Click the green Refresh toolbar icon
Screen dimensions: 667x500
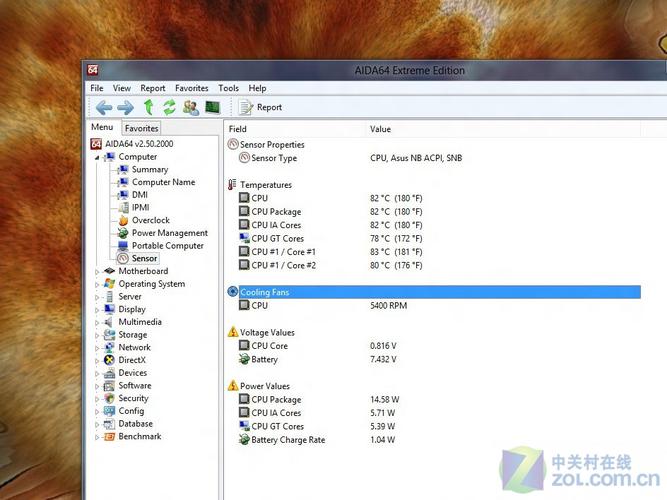click(169, 107)
